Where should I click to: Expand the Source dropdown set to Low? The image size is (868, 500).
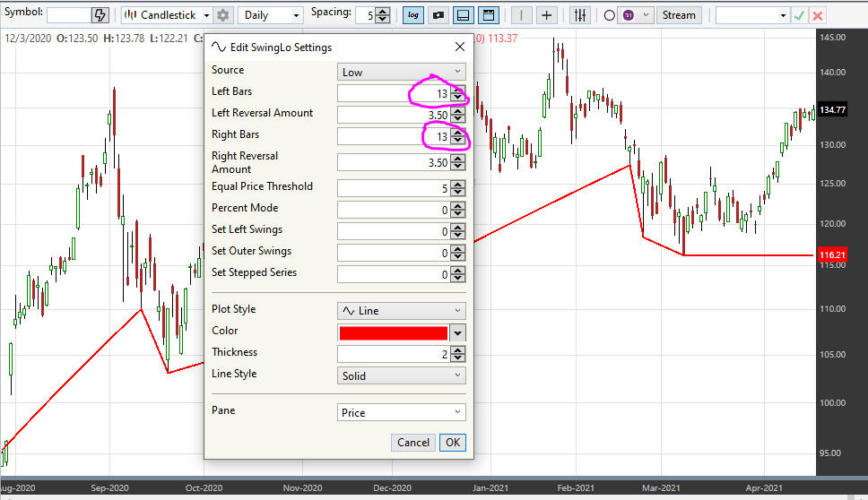[402, 72]
